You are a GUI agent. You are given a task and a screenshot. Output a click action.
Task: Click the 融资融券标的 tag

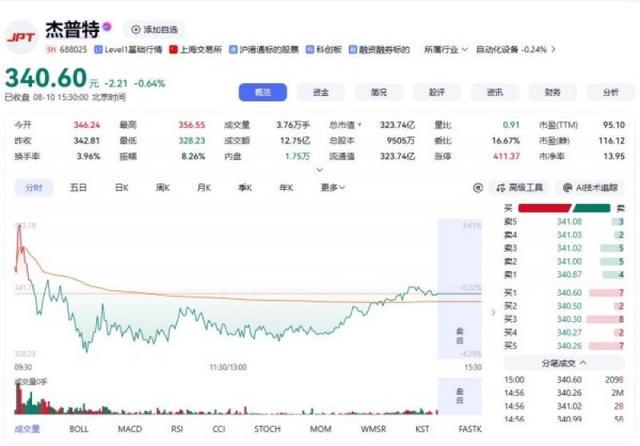[x=379, y=50]
